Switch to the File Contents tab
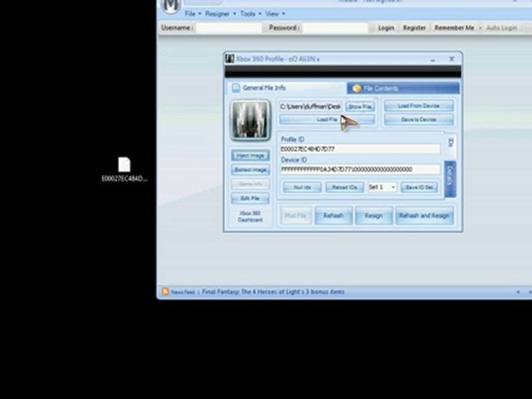This screenshot has width=532, height=399. point(403,88)
